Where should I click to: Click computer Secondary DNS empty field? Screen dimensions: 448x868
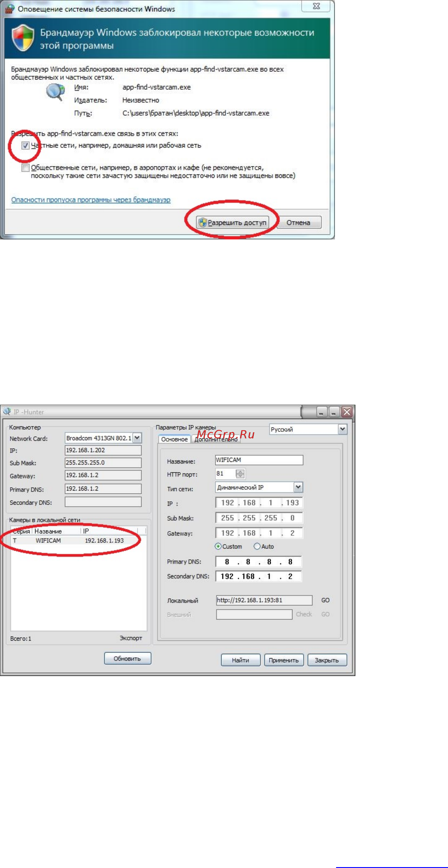click(103, 502)
